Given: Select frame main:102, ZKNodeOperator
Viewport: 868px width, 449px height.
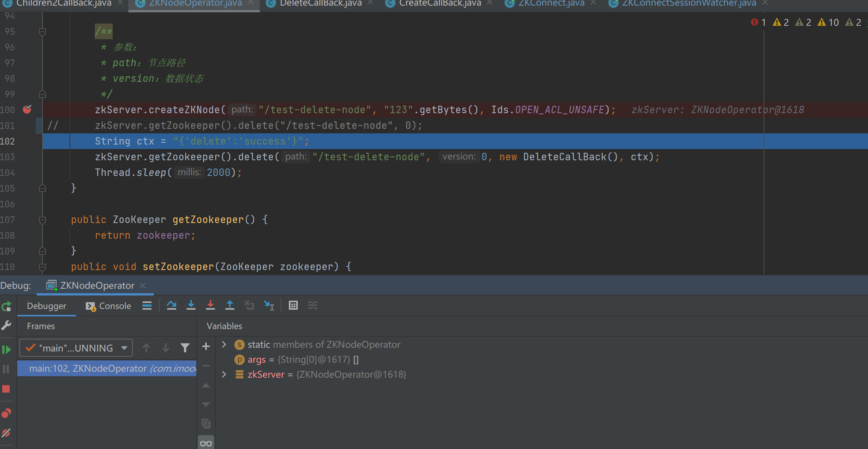Looking at the screenshot, I should coord(107,369).
